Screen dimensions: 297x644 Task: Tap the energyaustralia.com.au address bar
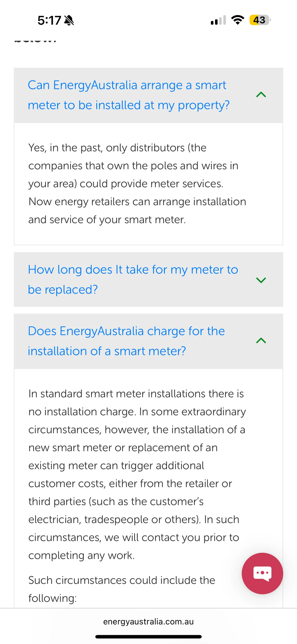148,622
